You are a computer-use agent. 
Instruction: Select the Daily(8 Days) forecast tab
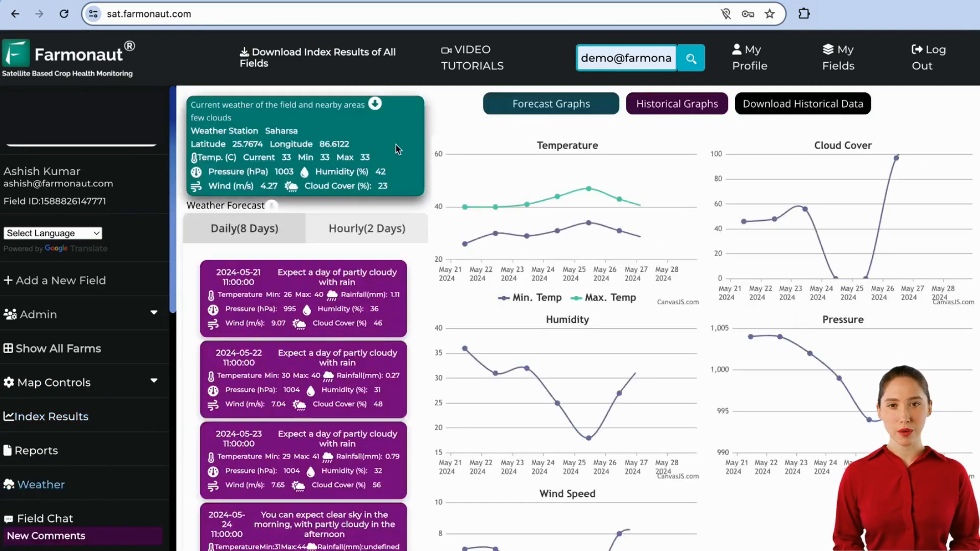[245, 228]
